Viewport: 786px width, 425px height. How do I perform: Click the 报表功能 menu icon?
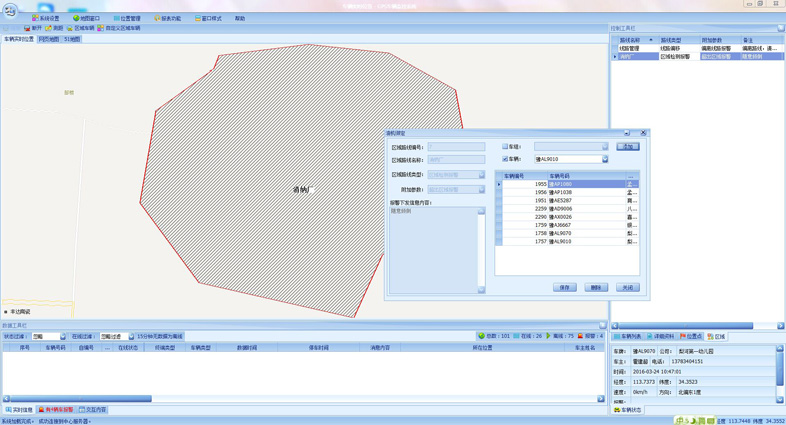pos(157,18)
